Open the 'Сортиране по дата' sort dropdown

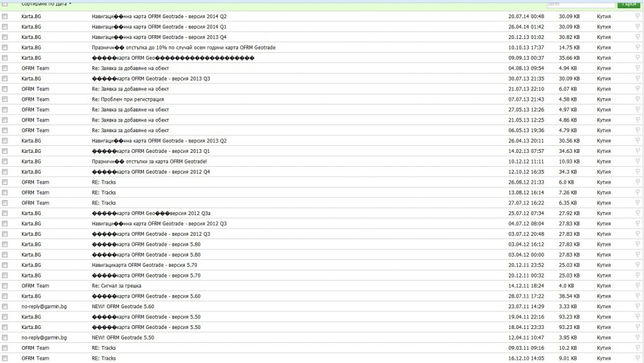pos(47,3)
